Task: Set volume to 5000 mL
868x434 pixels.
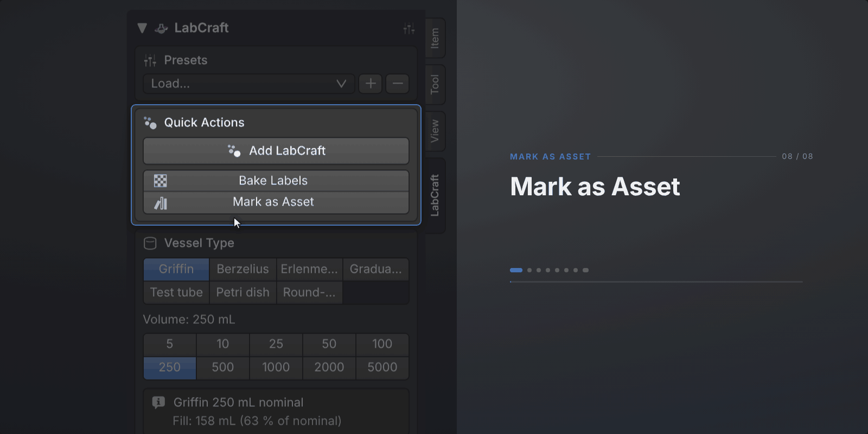Action: [382, 367]
